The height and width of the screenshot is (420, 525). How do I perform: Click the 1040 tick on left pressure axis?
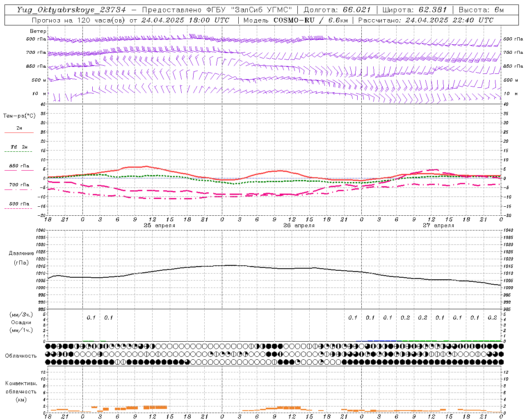coord(41,231)
